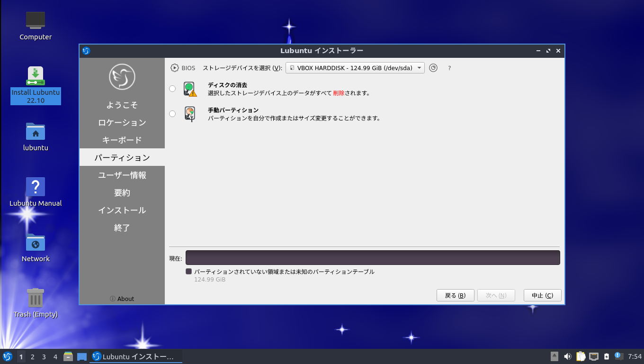
Task: Click the 現在: label beside partition bar
Action: tap(176, 258)
